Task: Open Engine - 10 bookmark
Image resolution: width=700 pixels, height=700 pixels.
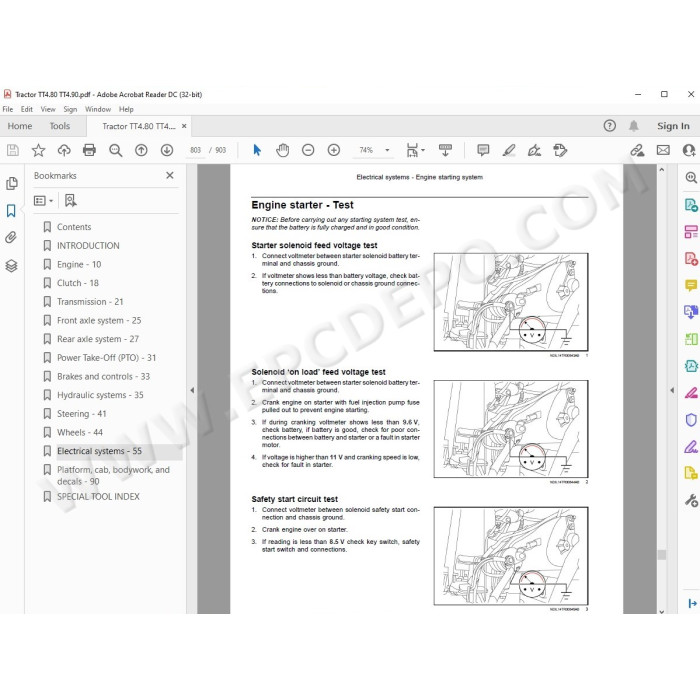Action: (x=79, y=264)
